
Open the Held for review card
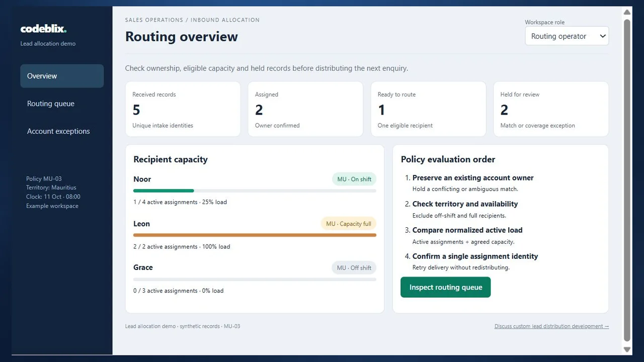click(x=551, y=109)
